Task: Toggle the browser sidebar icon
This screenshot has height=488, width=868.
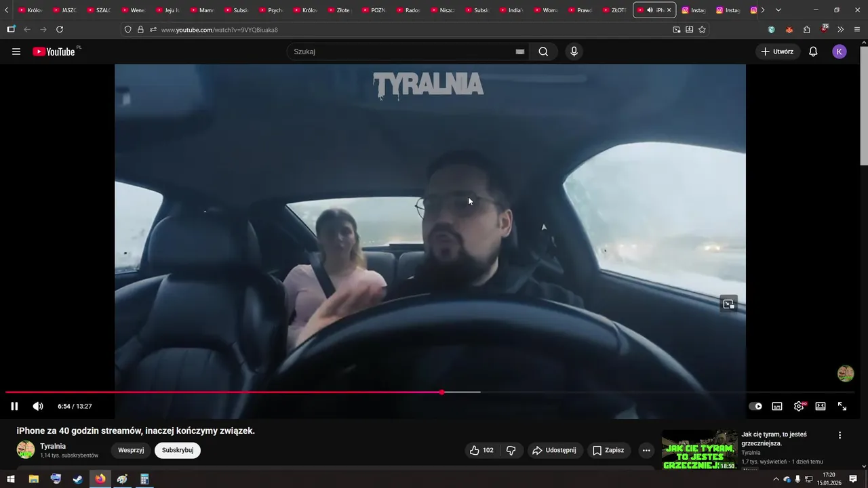Action: (x=11, y=30)
